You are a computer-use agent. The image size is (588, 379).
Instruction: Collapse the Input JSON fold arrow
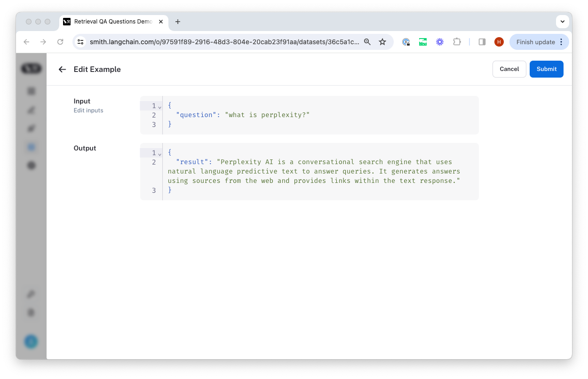coord(159,107)
